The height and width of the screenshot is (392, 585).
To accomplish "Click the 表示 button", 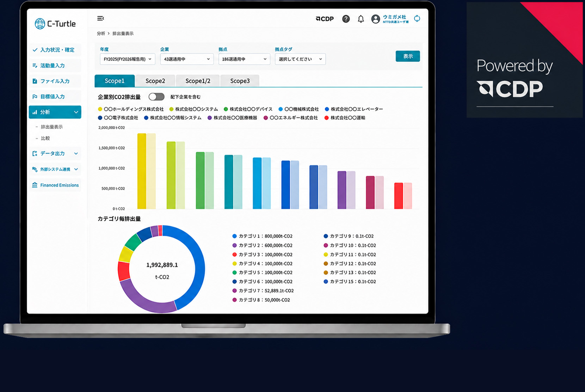I will coord(408,56).
